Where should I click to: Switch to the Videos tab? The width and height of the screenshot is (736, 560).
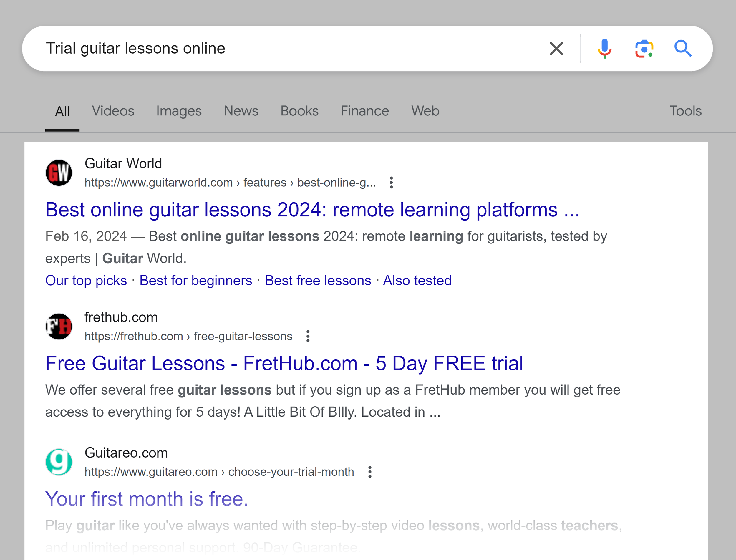[x=113, y=111]
